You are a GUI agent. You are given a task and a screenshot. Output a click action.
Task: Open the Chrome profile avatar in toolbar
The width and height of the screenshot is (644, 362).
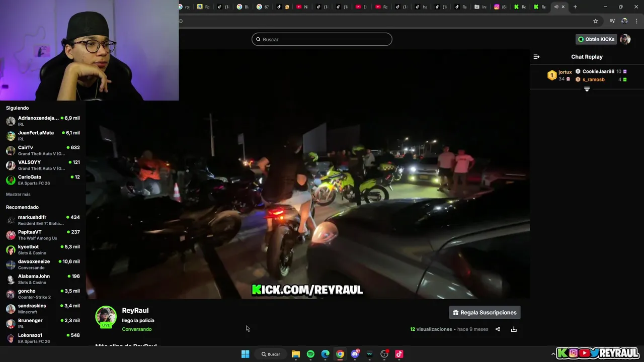(624, 21)
